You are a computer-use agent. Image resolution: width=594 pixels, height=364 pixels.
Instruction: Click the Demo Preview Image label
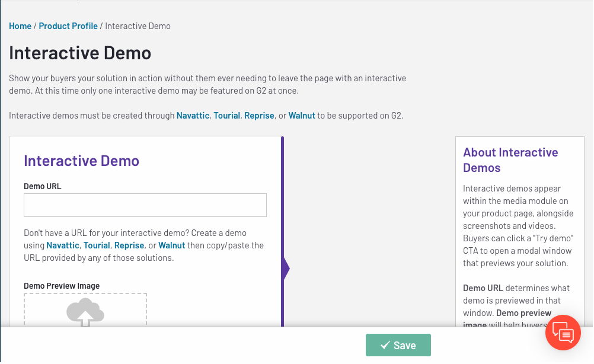(62, 286)
